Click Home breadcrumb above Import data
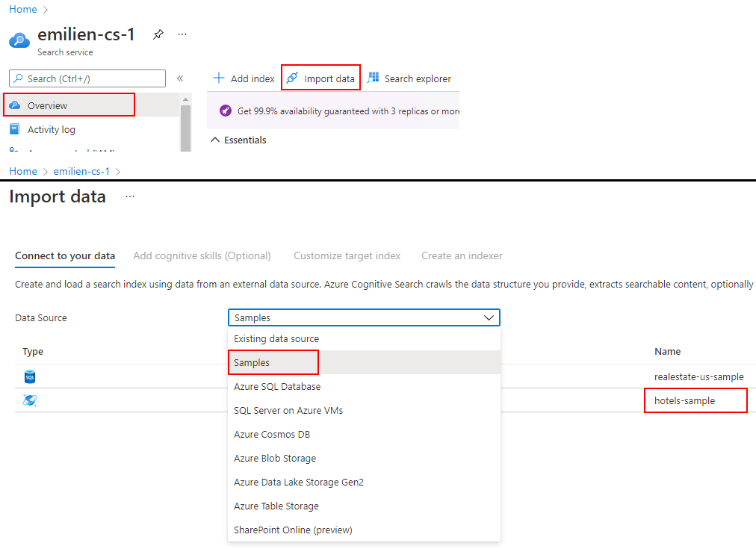The image size is (756, 549). pos(23,171)
